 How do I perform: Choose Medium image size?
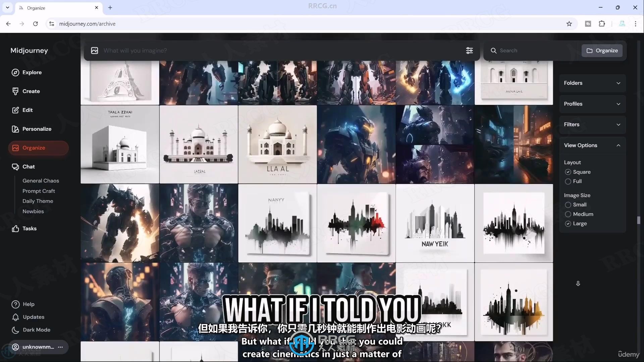click(x=579, y=214)
